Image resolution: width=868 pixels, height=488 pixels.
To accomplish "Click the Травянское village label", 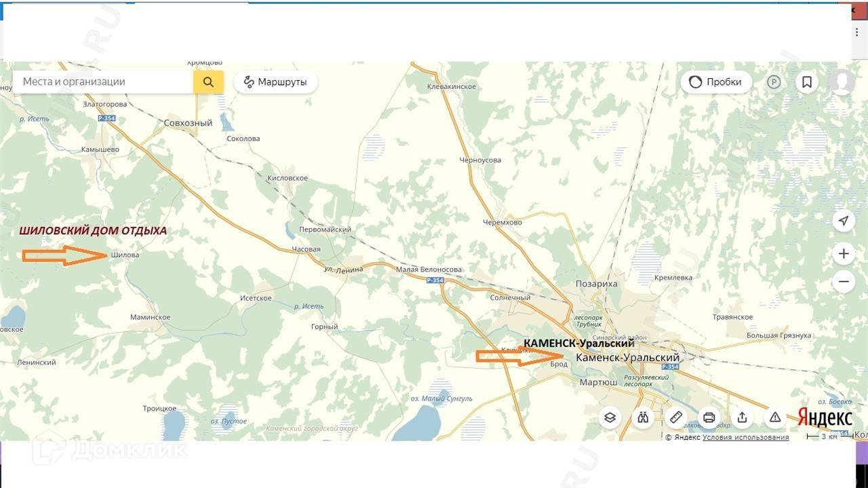I will click(x=732, y=317).
